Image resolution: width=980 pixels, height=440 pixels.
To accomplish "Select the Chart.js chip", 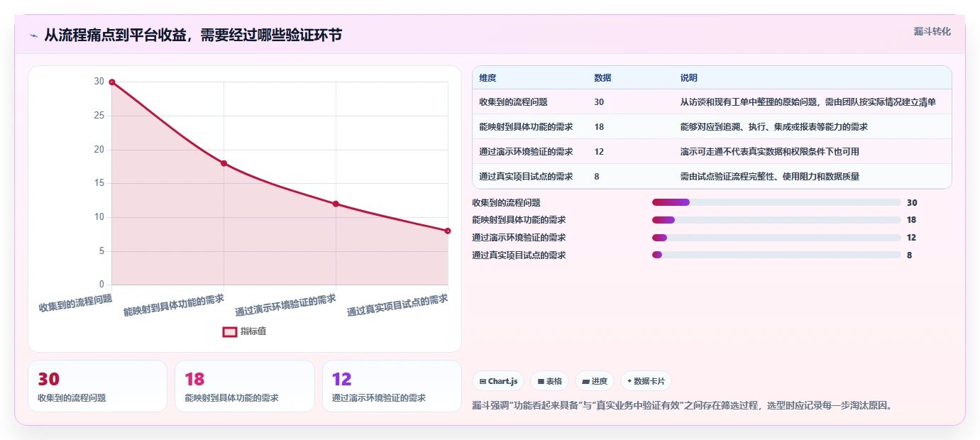I will click(498, 381).
